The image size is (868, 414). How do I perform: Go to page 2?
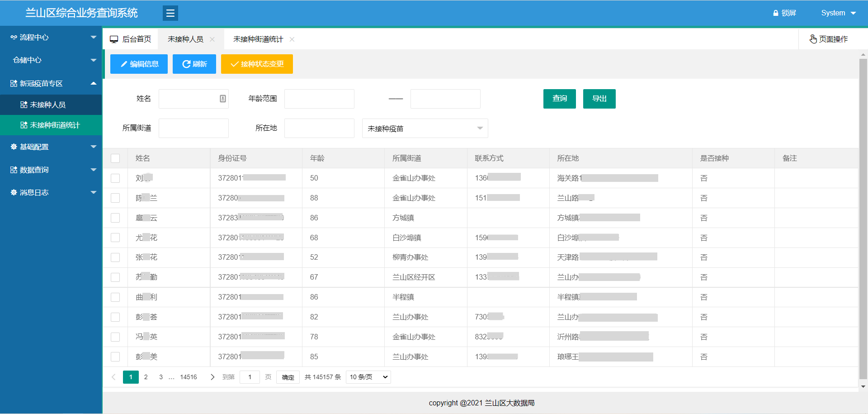(x=146, y=377)
